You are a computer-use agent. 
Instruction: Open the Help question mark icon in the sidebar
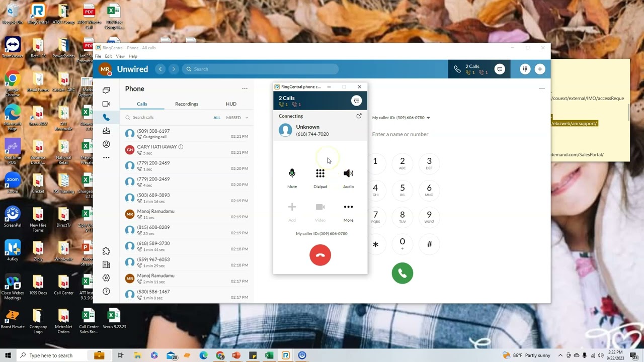106,292
